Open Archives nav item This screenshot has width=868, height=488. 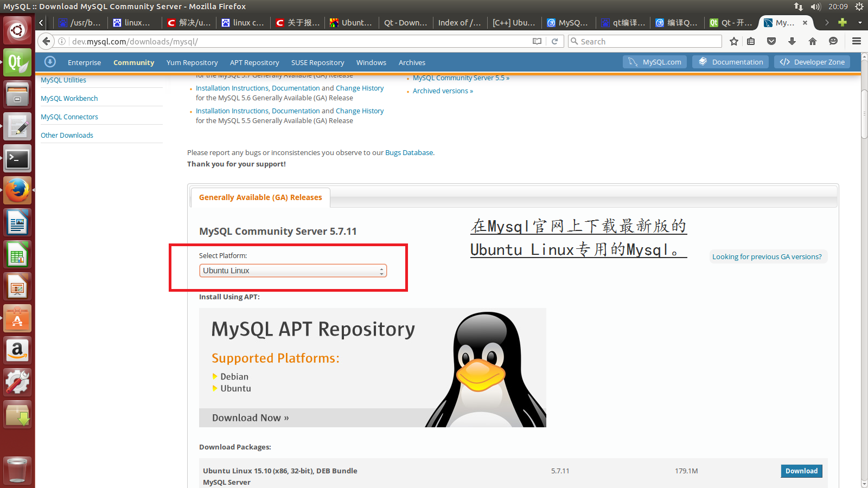pos(412,62)
